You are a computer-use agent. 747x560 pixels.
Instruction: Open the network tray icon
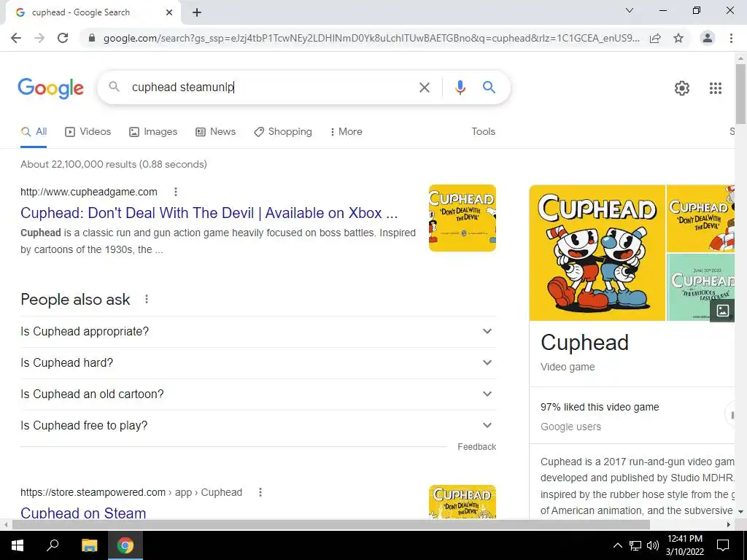click(x=635, y=545)
